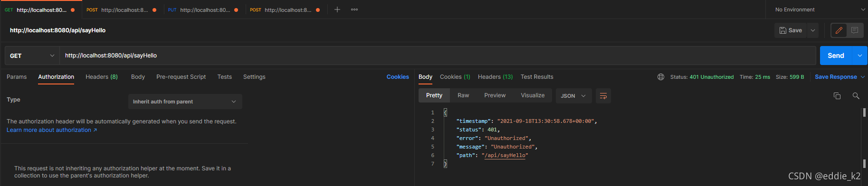The image size is (868, 186).
Task: Open the Send button arrow options
Action: tap(859, 56)
